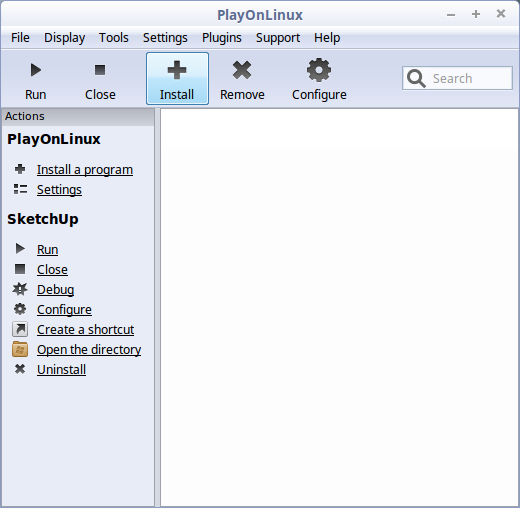The width and height of the screenshot is (520, 508).
Task: Open the Plugins menu
Action: pyautogui.click(x=222, y=38)
